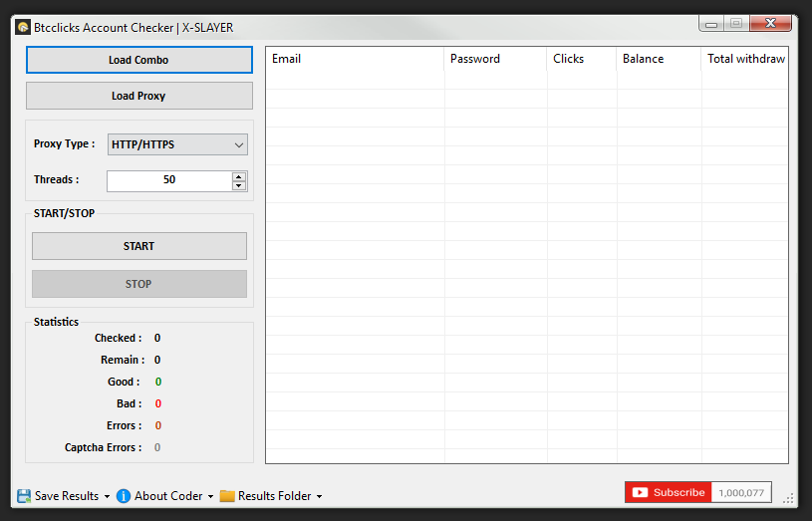Sort by the Clicks column header
Image resolution: width=812 pixels, height=521 pixels.
tap(582, 59)
